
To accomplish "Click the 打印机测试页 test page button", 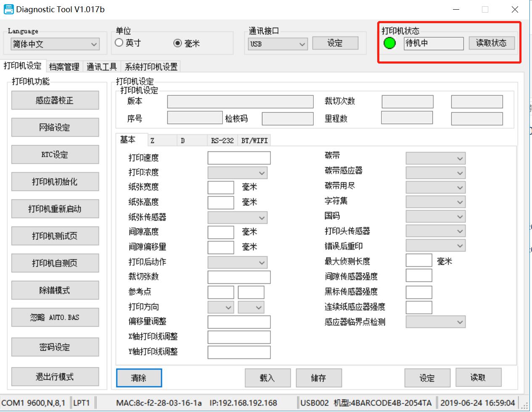I will pyautogui.click(x=55, y=236).
